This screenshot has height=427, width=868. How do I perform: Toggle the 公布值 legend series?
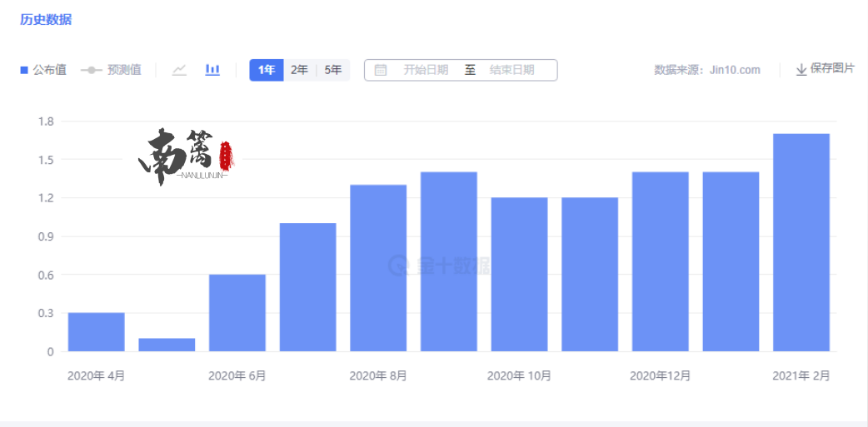coord(43,70)
